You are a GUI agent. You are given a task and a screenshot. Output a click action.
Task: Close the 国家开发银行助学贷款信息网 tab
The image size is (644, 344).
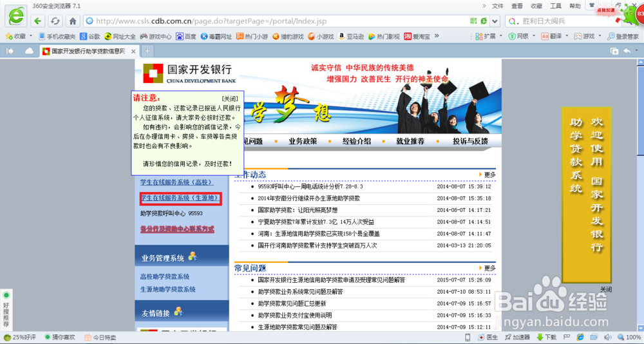[133, 52]
